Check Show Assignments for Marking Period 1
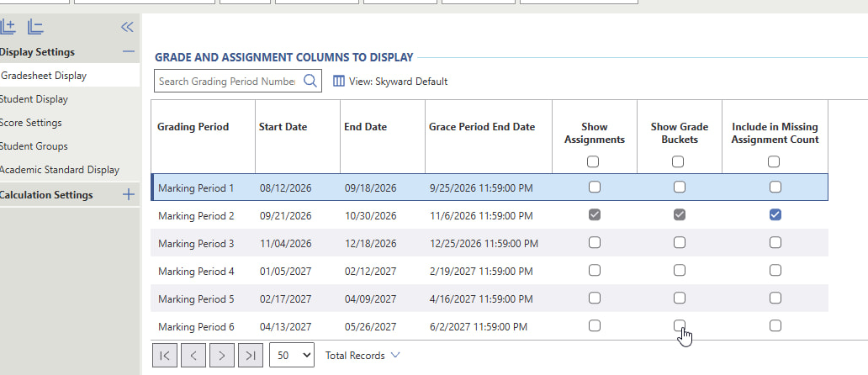 [594, 187]
